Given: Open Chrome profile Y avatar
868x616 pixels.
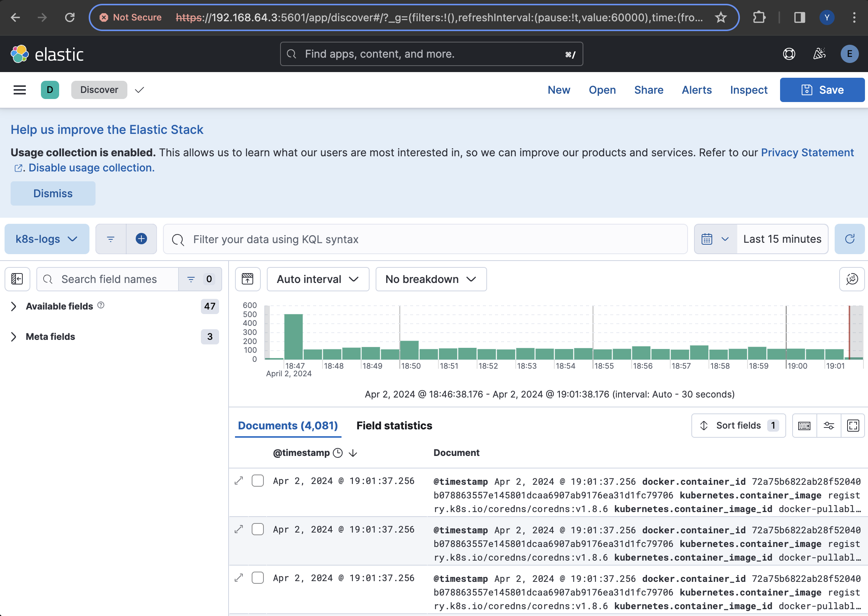Looking at the screenshot, I should 827,17.
